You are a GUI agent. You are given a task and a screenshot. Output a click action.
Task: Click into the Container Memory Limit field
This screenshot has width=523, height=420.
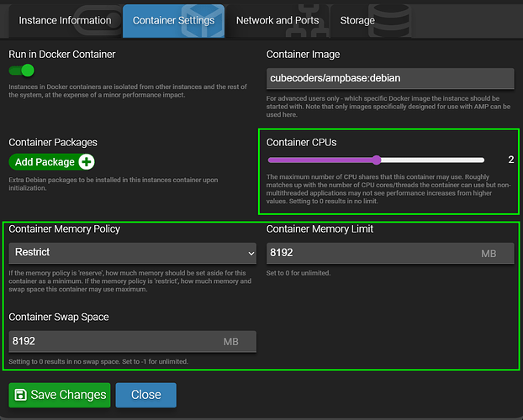pyautogui.click(x=370, y=253)
